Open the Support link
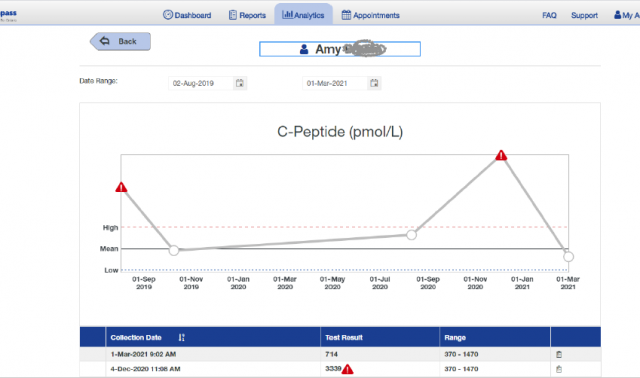The height and width of the screenshot is (378, 640). point(584,16)
